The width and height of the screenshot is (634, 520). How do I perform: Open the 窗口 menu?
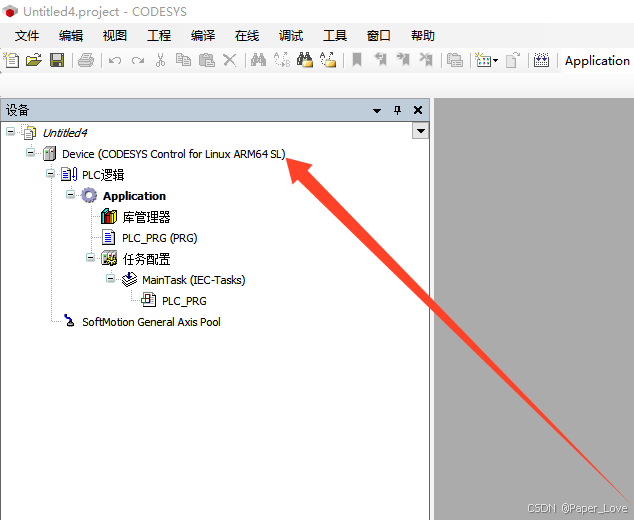tap(378, 36)
